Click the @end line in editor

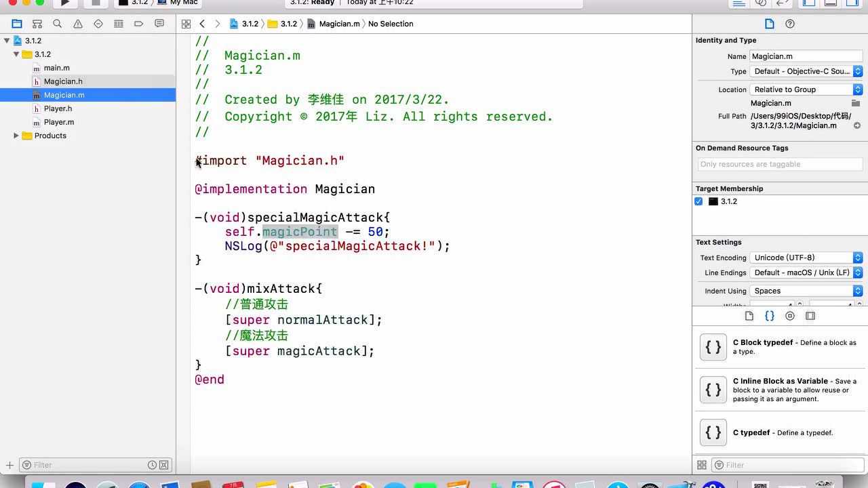pos(210,380)
